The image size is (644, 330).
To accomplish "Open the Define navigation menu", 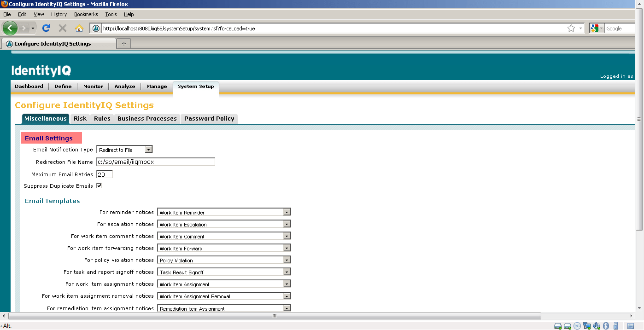I will tap(63, 86).
